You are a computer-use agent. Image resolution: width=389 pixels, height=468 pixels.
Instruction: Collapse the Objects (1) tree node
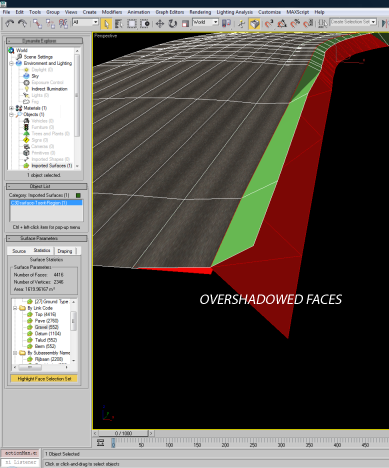click(12, 114)
